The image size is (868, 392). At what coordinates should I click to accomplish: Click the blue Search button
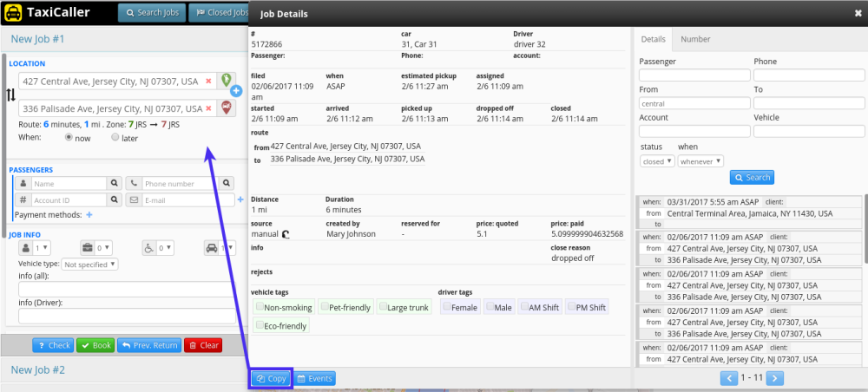(752, 178)
